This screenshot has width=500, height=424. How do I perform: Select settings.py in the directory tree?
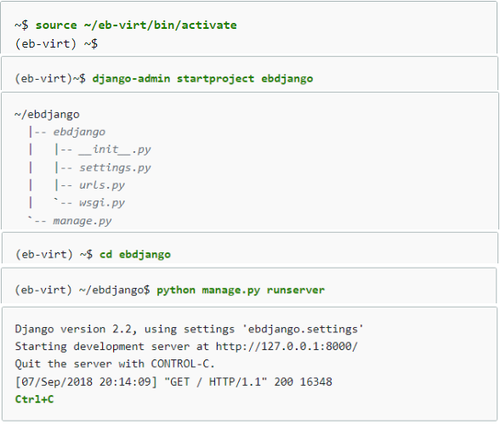pos(115,168)
